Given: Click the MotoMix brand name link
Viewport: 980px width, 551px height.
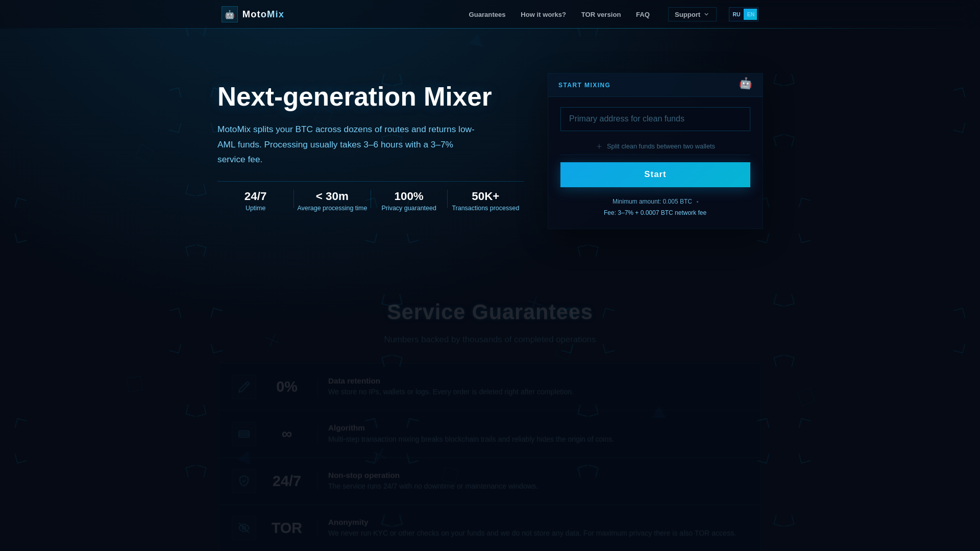Looking at the screenshot, I should pyautogui.click(x=263, y=14).
